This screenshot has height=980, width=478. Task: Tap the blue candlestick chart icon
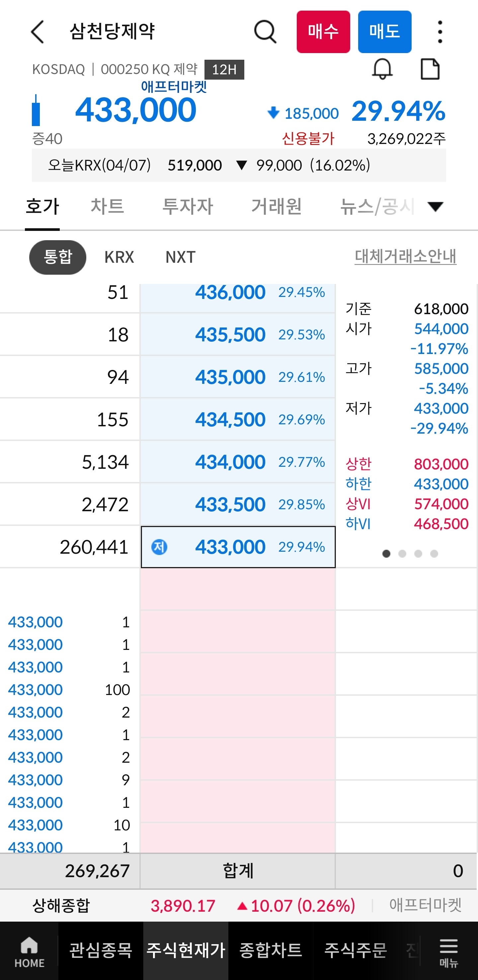(x=36, y=110)
